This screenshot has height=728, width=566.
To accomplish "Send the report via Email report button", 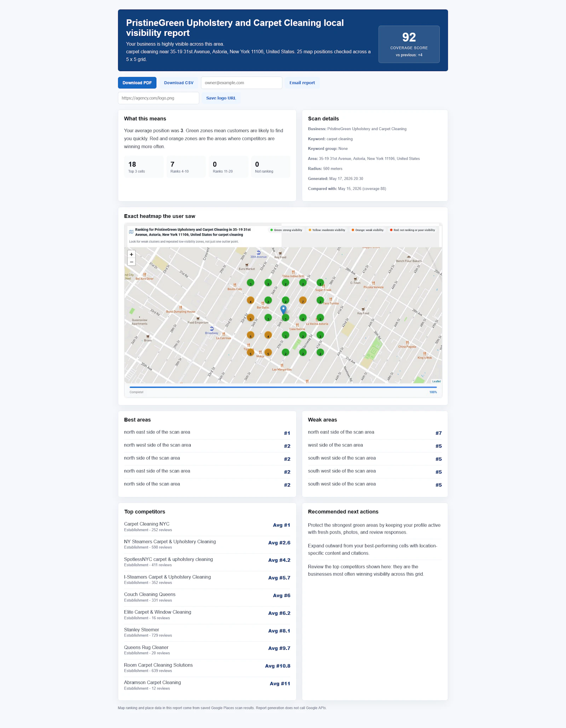I will 302,83.
